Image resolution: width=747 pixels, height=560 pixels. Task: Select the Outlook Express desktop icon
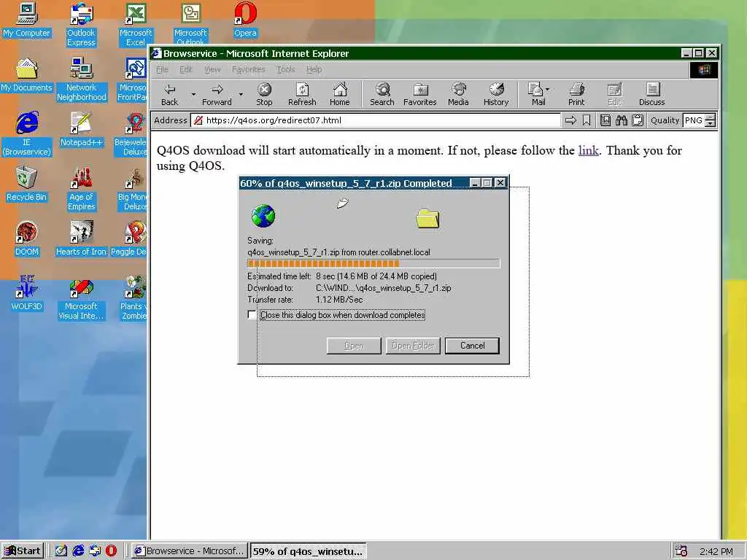pyautogui.click(x=81, y=25)
